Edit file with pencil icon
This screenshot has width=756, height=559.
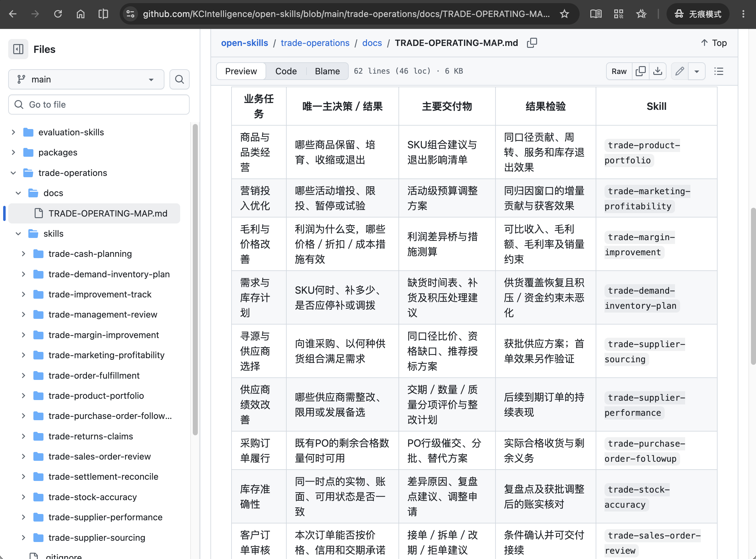(x=680, y=71)
